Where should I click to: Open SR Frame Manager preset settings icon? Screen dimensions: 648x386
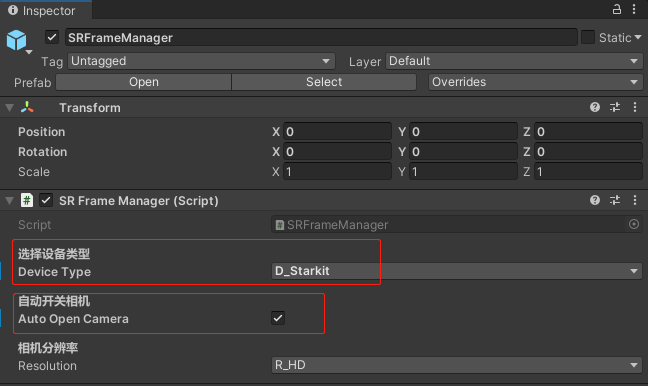[x=615, y=200]
